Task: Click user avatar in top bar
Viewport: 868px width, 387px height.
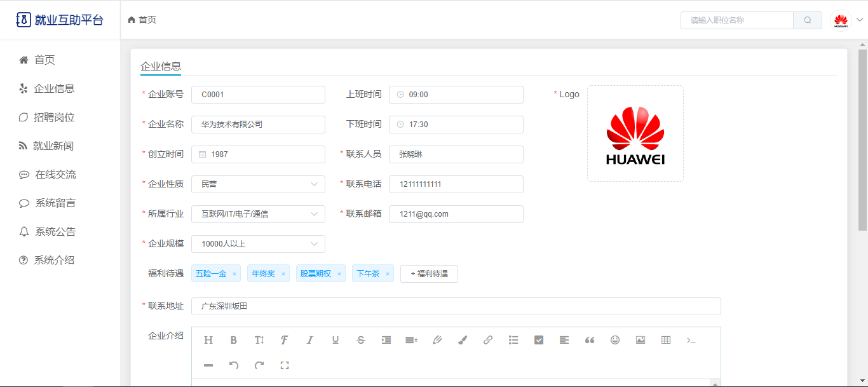Action: [x=841, y=20]
